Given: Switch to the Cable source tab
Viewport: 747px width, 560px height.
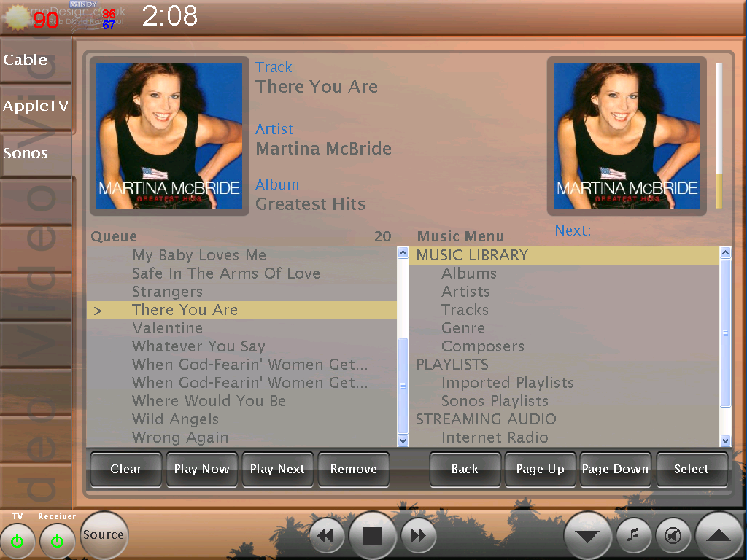Looking at the screenshot, I should (x=36, y=60).
